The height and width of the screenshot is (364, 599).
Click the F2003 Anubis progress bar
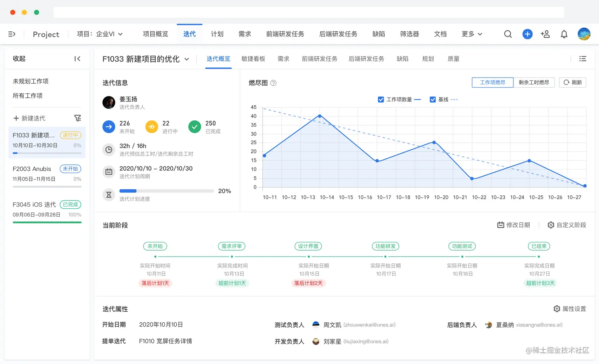[47, 187]
